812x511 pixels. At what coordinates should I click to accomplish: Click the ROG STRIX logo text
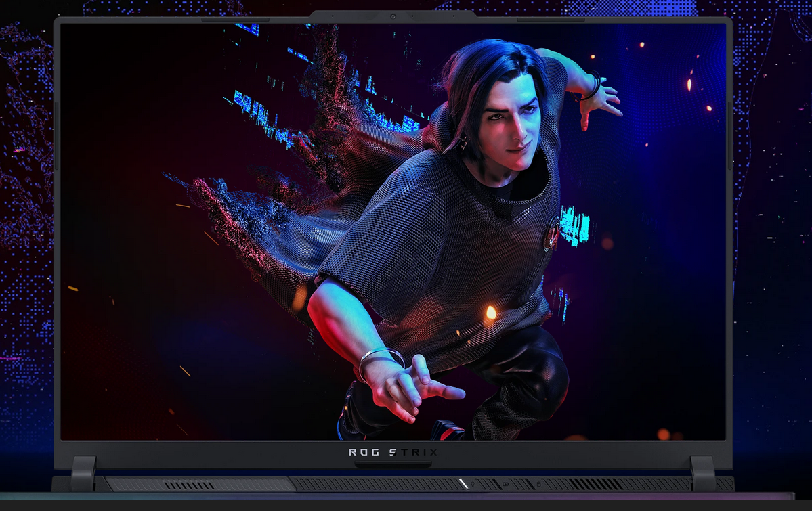[x=393, y=453]
